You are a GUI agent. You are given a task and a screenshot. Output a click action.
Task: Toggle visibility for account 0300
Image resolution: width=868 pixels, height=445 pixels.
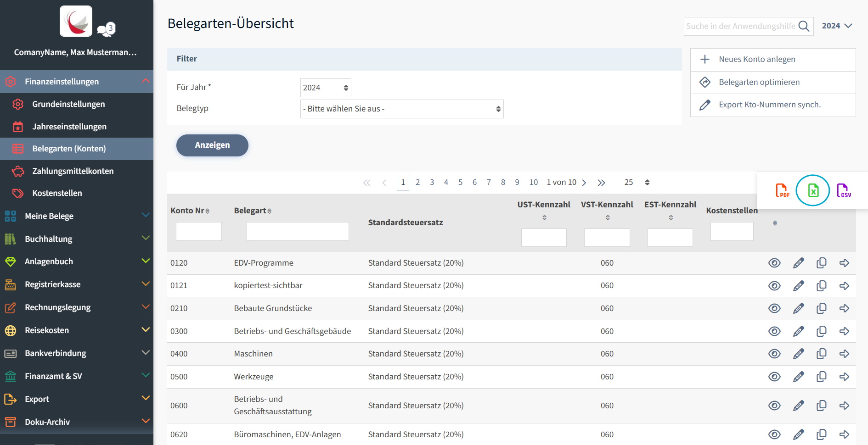coord(774,331)
